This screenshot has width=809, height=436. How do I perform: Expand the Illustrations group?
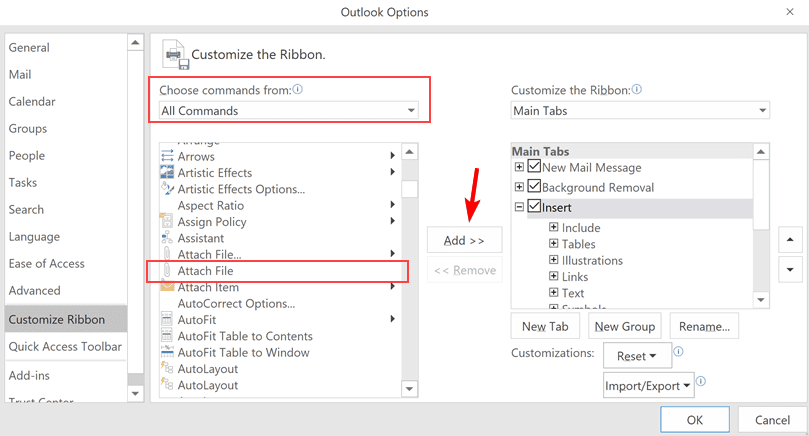pyautogui.click(x=554, y=260)
